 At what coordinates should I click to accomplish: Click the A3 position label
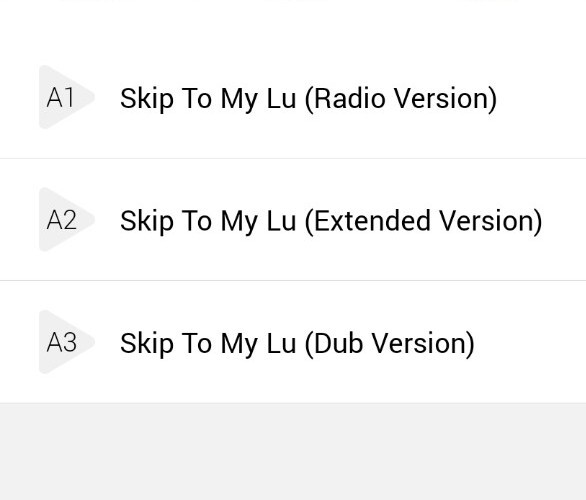pos(62,342)
